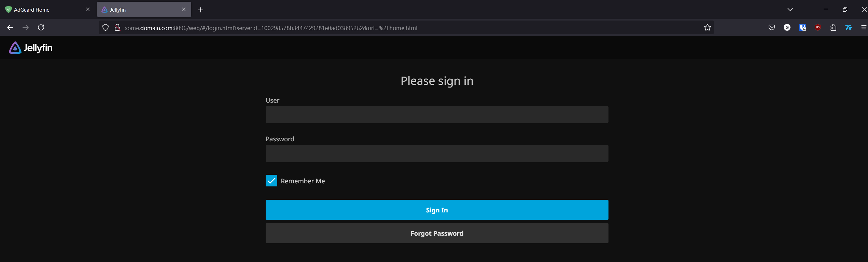Click the insecure connection padlock icon
This screenshot has height=262, width=868.
tap(117, 28)
